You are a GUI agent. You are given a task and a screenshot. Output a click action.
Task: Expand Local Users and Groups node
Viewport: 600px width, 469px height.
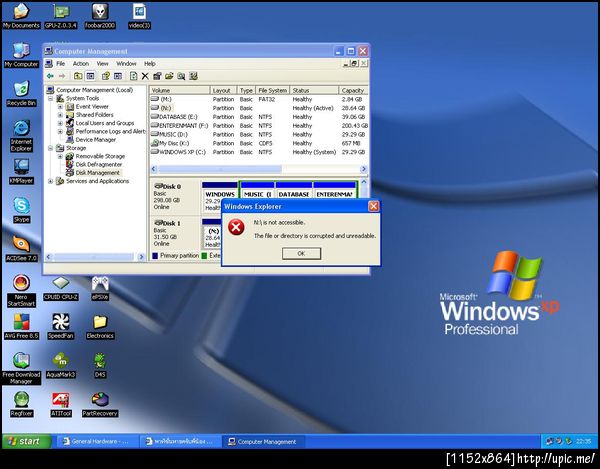pyautogui.click(x=60, y=123)
